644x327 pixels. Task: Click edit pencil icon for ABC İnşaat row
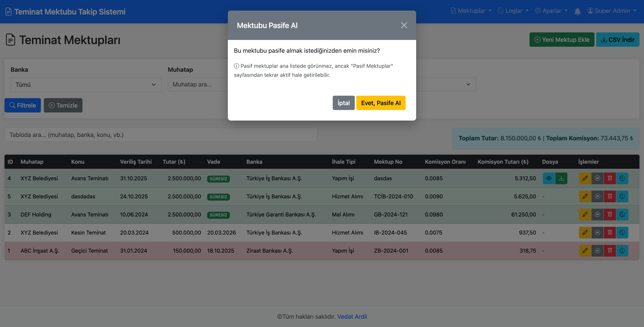(585, 251)
